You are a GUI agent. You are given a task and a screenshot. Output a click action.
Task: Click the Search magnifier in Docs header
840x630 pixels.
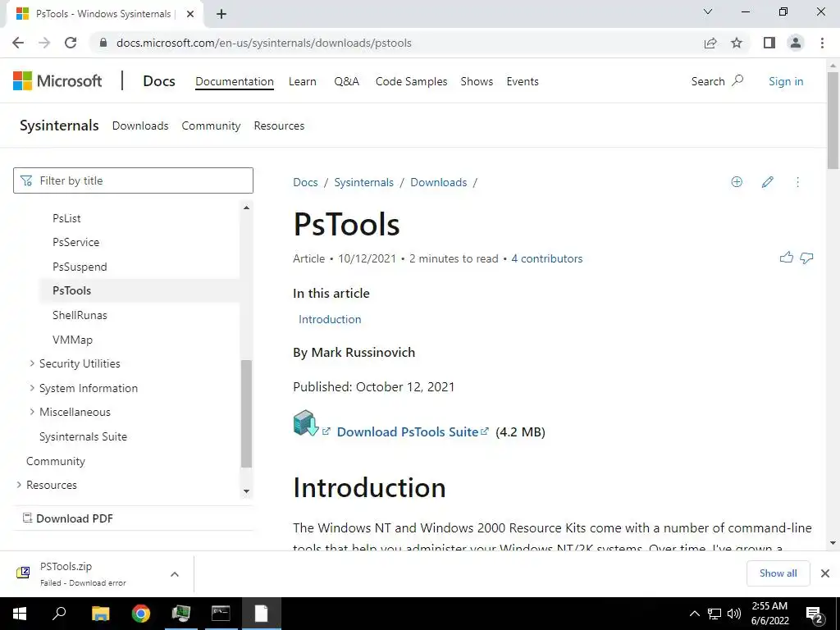pos(737,81)
